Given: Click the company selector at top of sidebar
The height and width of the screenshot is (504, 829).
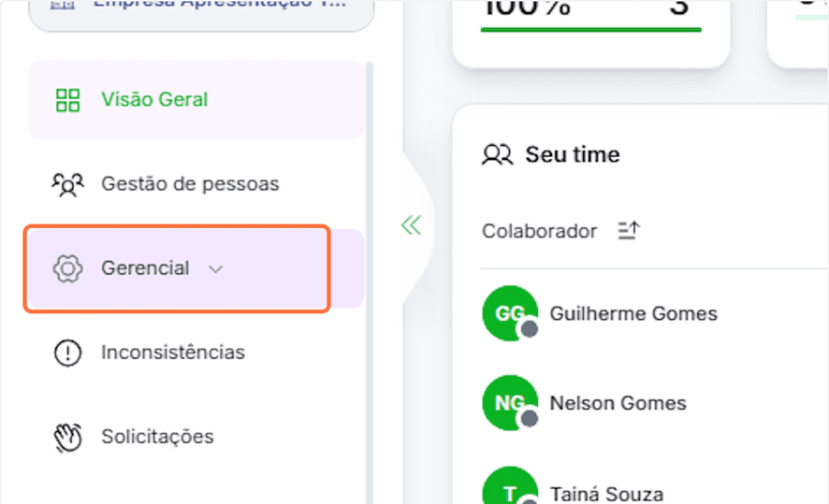Looking at the screenshot, I should click(x=201, y=9).
